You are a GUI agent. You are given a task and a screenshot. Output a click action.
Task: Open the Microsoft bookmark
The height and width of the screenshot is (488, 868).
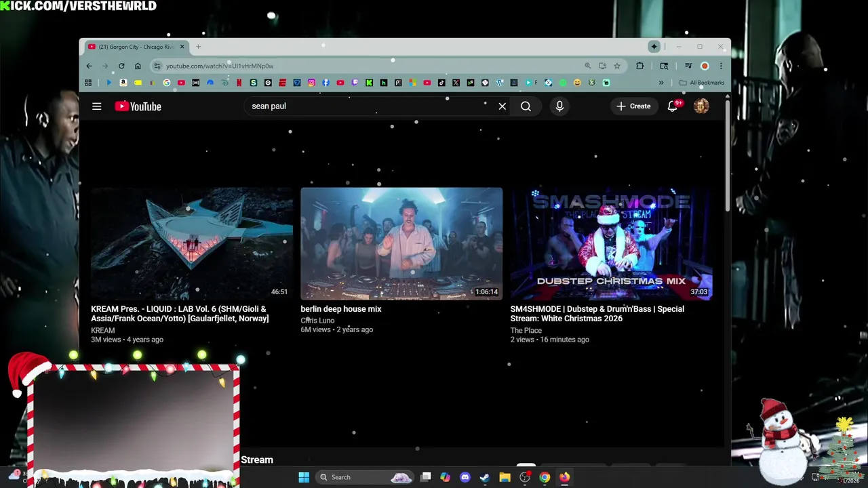click(x=412, y=83)
